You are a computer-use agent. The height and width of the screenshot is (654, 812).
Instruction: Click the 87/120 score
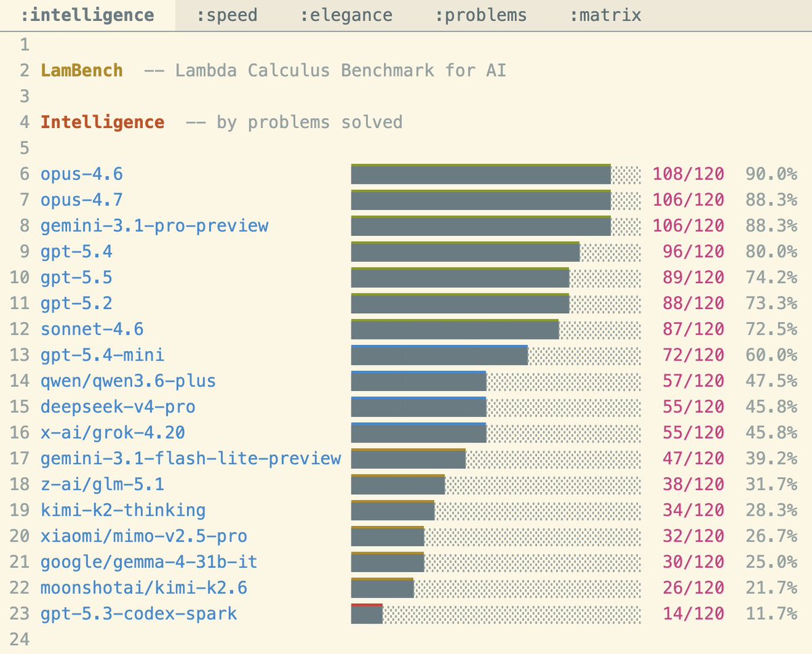coord(693,329)
